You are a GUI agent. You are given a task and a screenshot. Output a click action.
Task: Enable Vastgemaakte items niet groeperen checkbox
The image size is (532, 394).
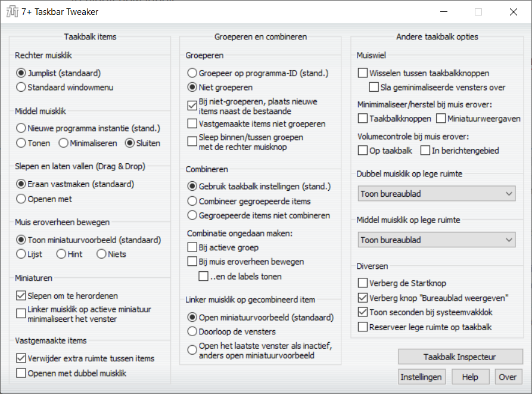point(192,124)
